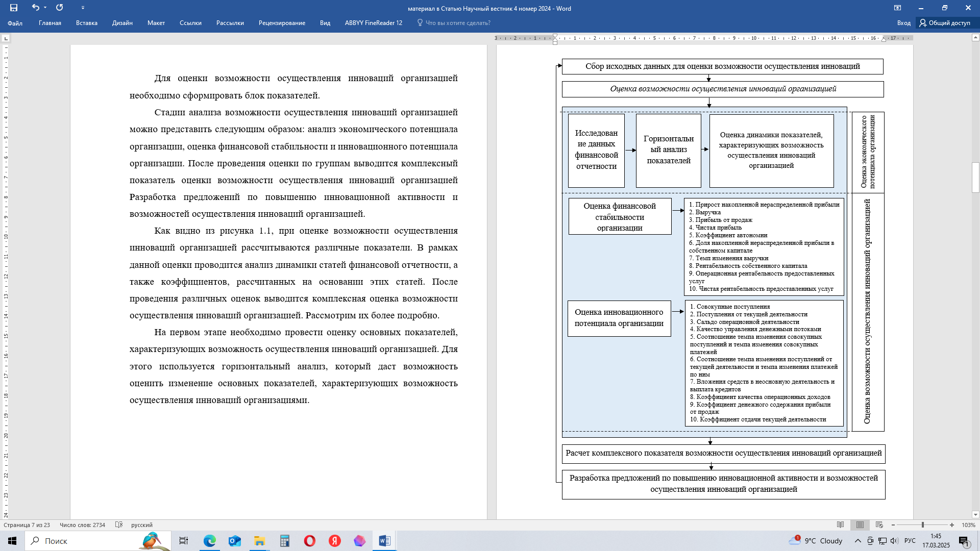This screenshot has height=551, width=980.
Task: Switch to Web Layout view
Action: click(879, 525)
